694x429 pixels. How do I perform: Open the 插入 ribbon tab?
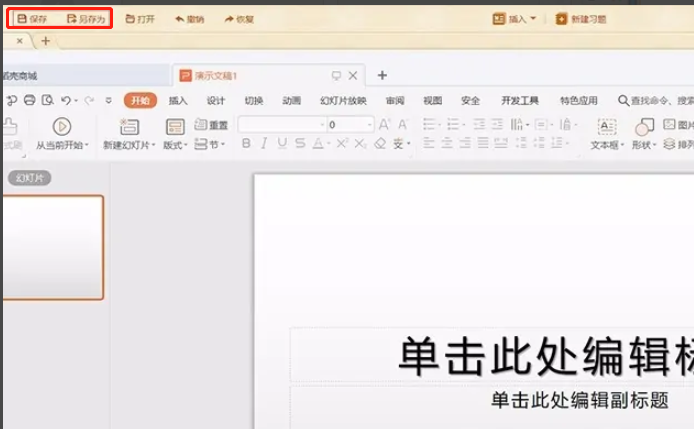click(x=177, y=100)
